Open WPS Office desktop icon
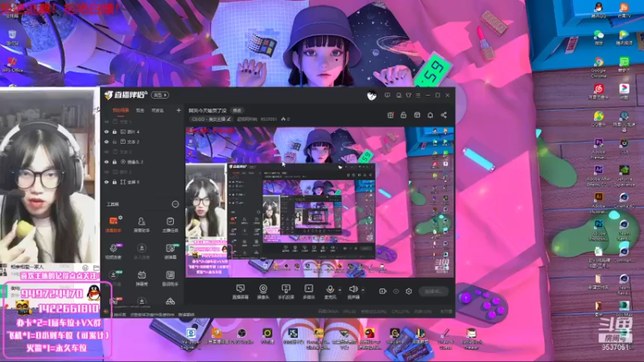 (x=12, y=64)
